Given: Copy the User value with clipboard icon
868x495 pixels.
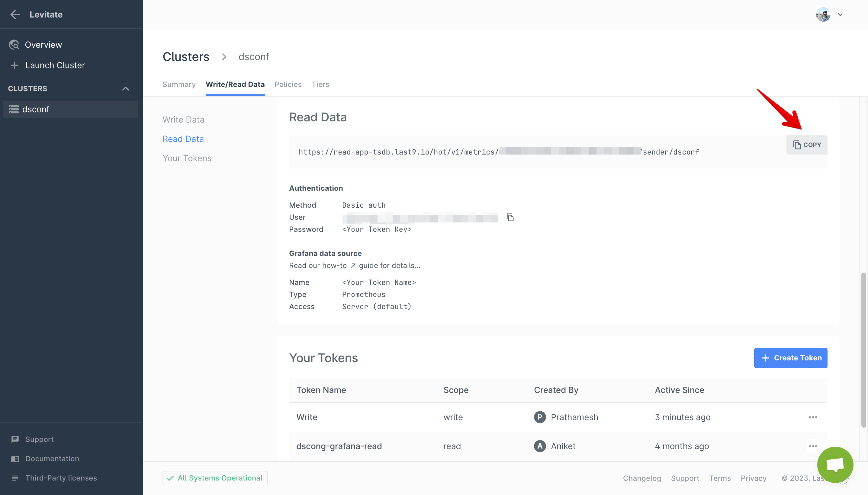Looking at the screenshot, I should pos(510,217).
